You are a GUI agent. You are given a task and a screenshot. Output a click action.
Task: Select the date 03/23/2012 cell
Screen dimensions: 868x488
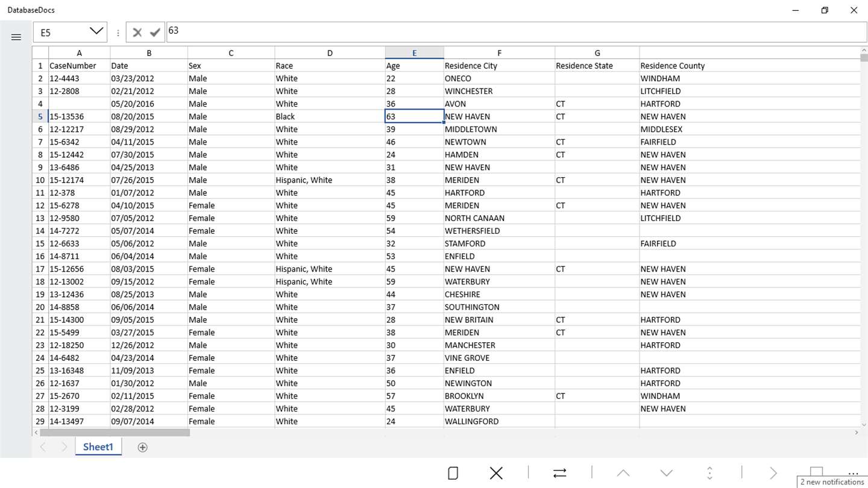click(148, 78)
